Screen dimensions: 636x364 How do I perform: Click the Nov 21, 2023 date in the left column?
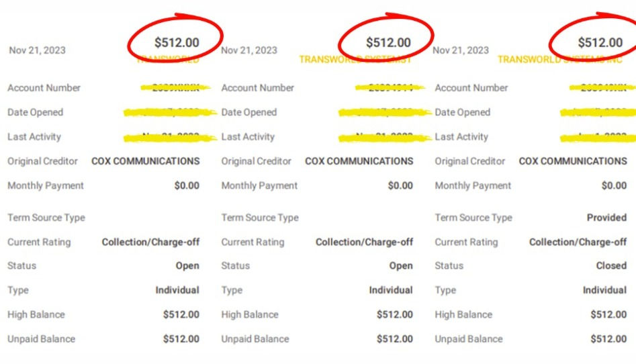point(38,50)
